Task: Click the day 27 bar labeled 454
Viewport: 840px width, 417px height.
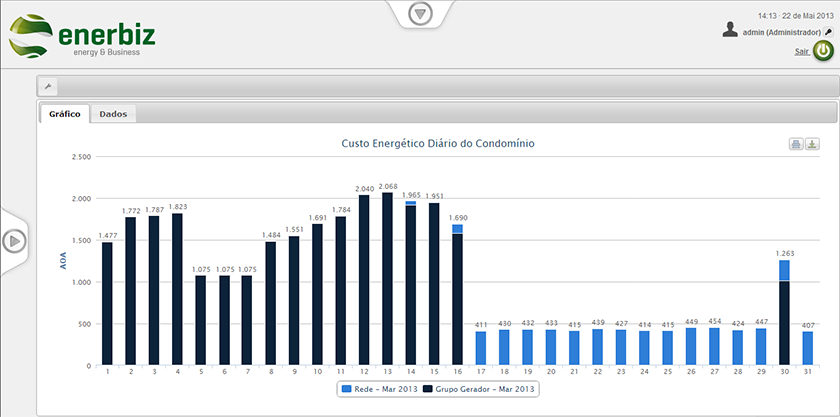Action: coord(714,346)
